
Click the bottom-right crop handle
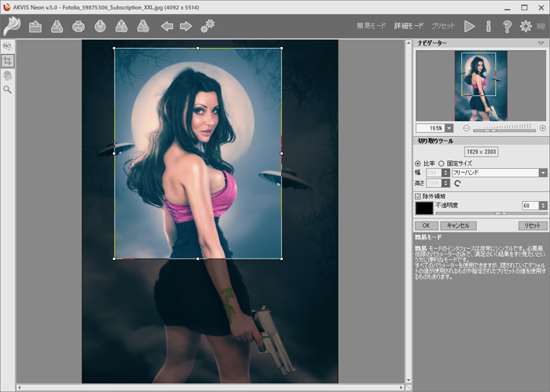[281, 258]
